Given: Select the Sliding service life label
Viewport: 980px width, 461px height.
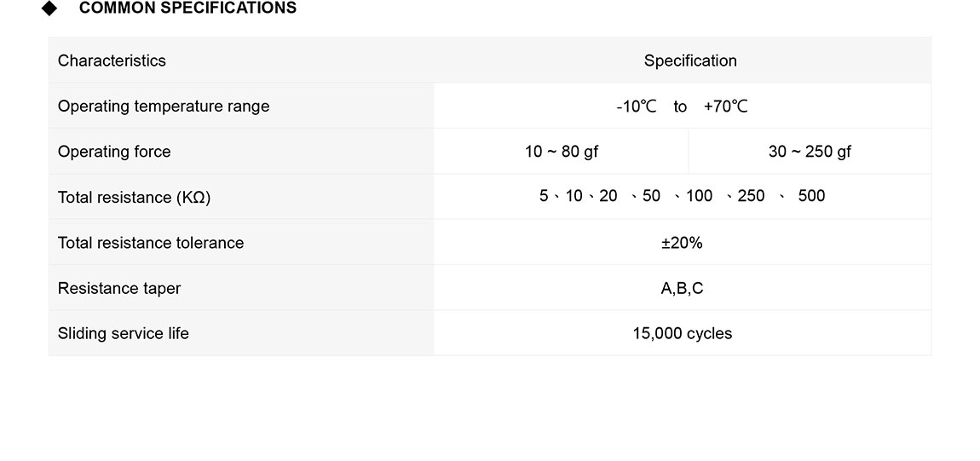Looking at the screenshot, I should tap(124, 333).
